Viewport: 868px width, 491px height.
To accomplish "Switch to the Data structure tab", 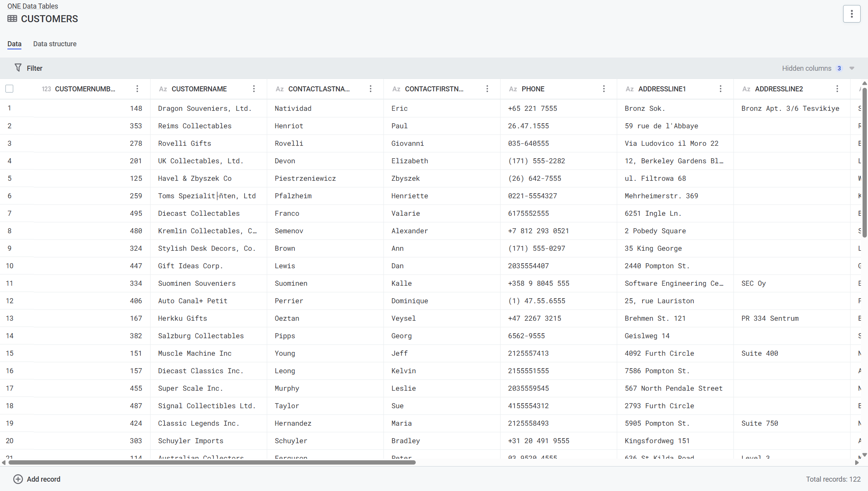I will click(54, 44).
